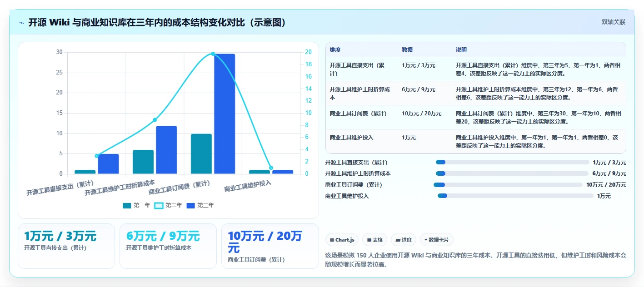The height and width of the screenshot is (287, 644).
Task: Click the 数据卡片 tag
Action: 436,240
